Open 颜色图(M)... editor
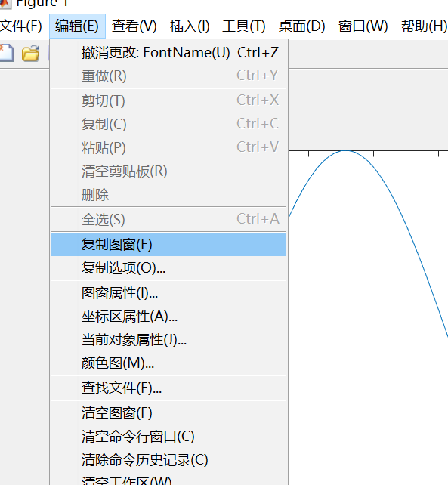448x485 pixels. click(x=168, y=363)
